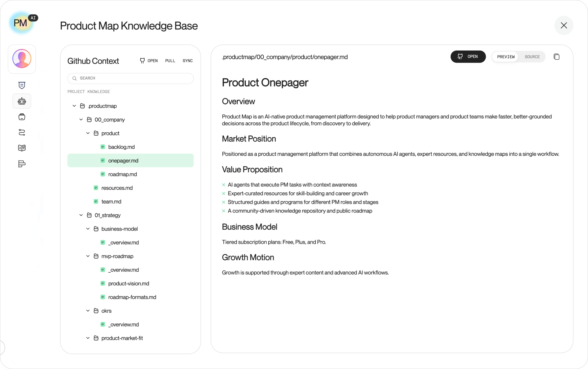Click the Market Position heading
The image size is (588, 369).
click(249, 139)
